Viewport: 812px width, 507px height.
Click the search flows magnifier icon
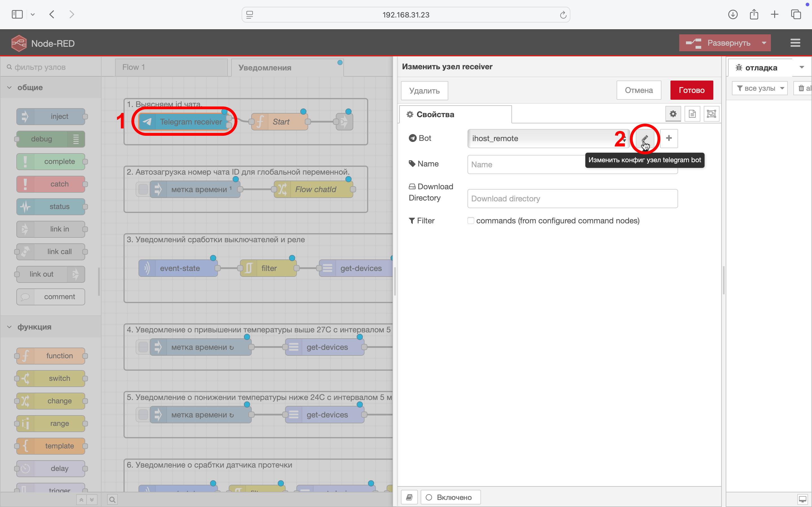pos(112,500)
